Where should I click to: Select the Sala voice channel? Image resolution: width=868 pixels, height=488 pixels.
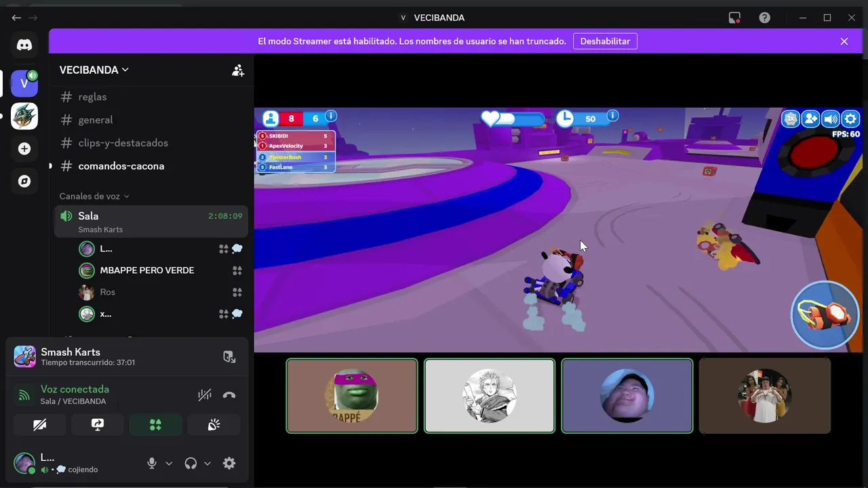pos(151,222)
